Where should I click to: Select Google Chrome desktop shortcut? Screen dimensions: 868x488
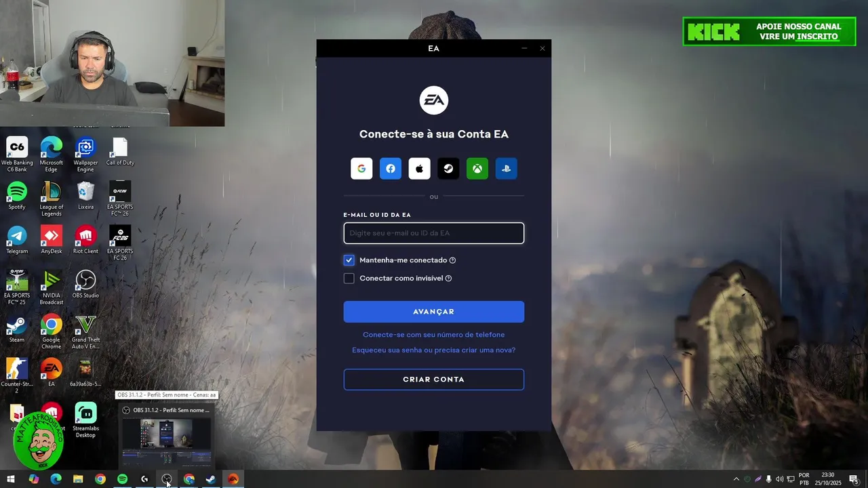click(x=52, y=332)
